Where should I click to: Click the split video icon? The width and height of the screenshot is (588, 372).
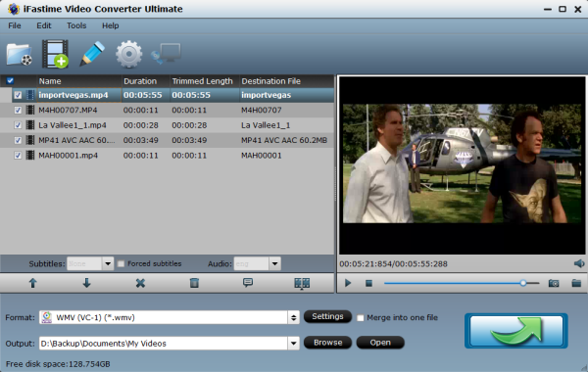302,283
